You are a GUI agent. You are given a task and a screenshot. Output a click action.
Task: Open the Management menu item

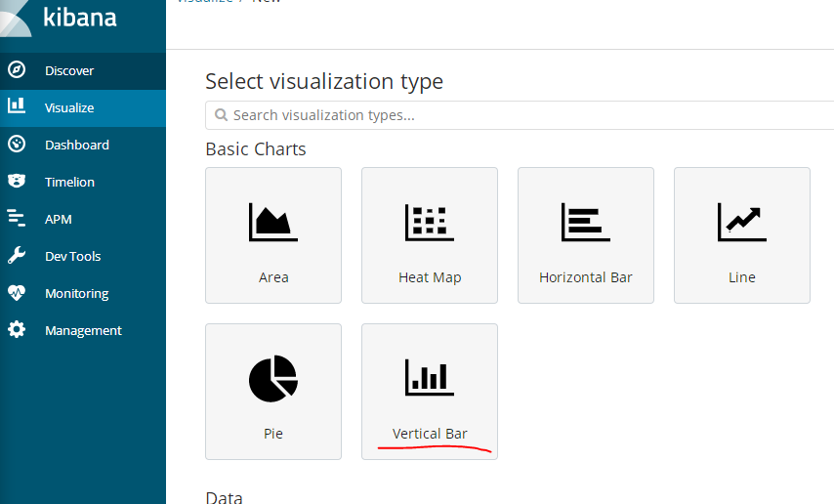(83, 330)
